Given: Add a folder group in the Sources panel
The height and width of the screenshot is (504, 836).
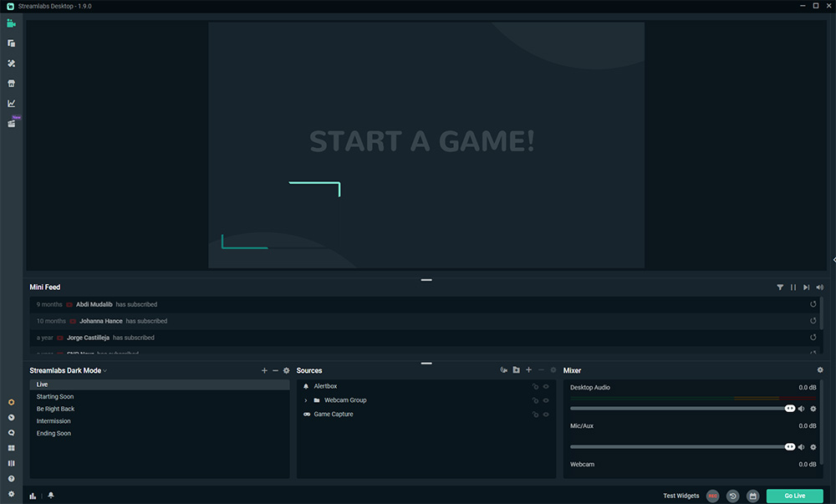Looking at the screenshot, I should point(516,369).
